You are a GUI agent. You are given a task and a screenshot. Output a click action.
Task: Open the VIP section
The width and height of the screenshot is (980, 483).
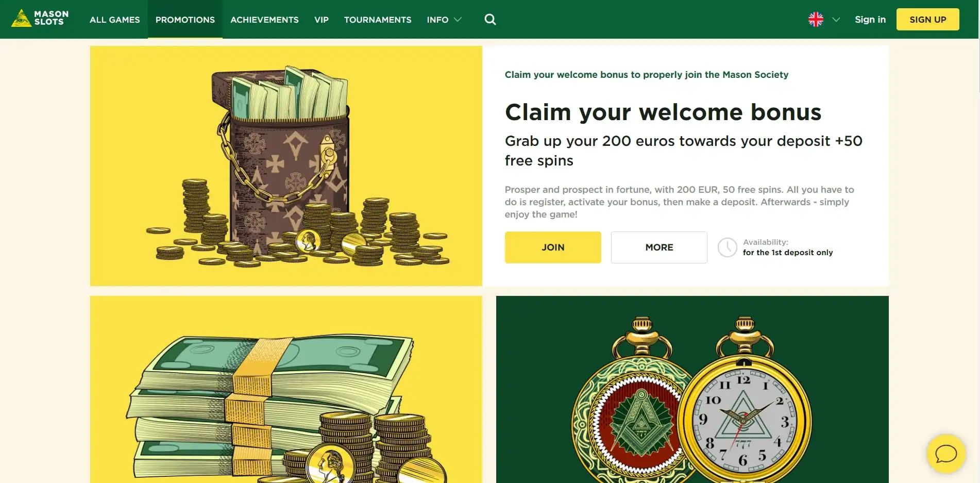(322, 20)
